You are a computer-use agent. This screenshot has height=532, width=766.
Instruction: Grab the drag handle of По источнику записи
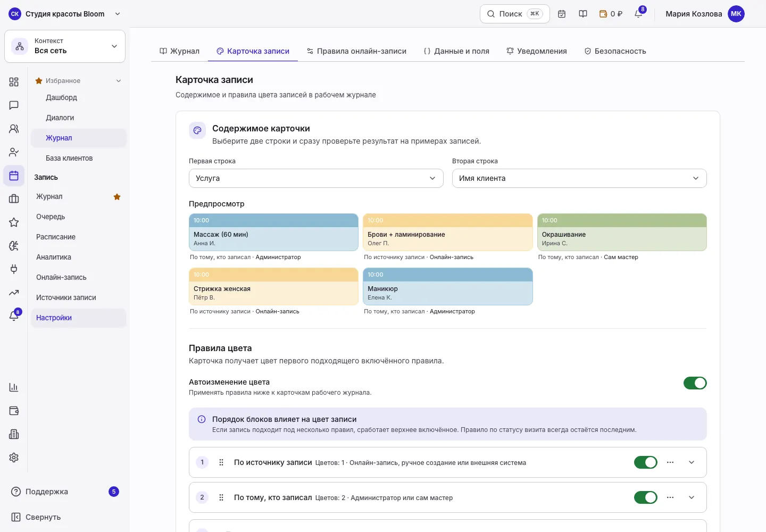[x=221, y=462]
